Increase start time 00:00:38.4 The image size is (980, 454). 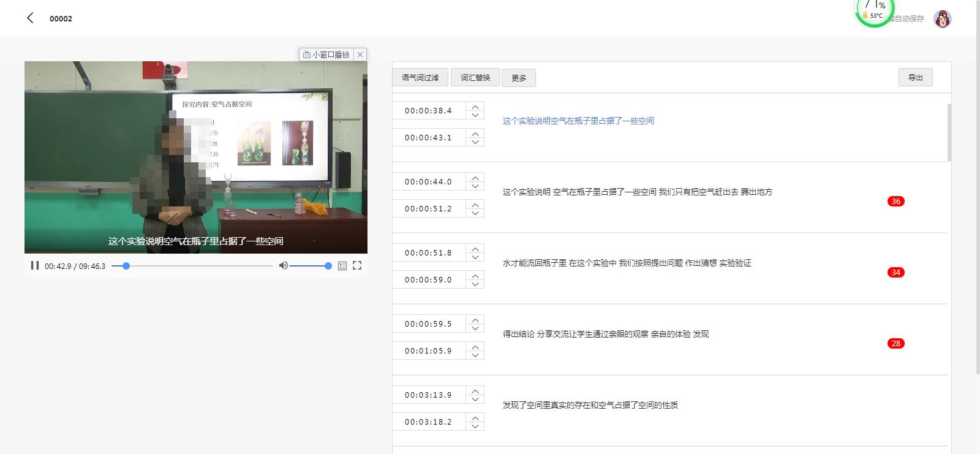[475, 106]
